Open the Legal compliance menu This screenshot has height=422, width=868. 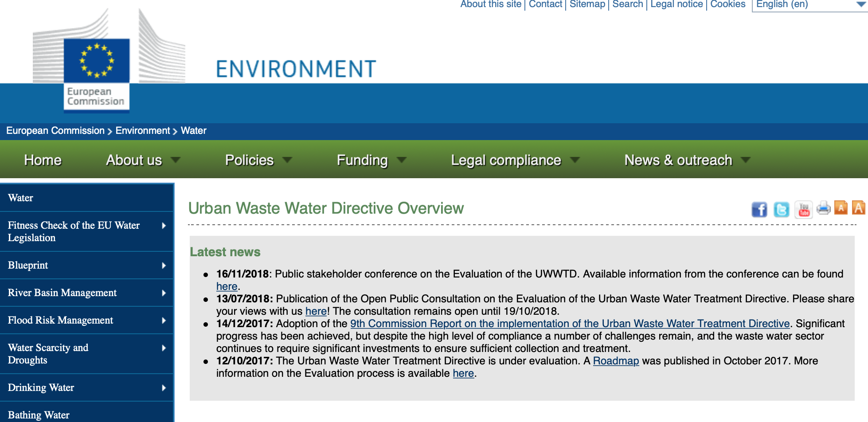(x=506, y=160)
